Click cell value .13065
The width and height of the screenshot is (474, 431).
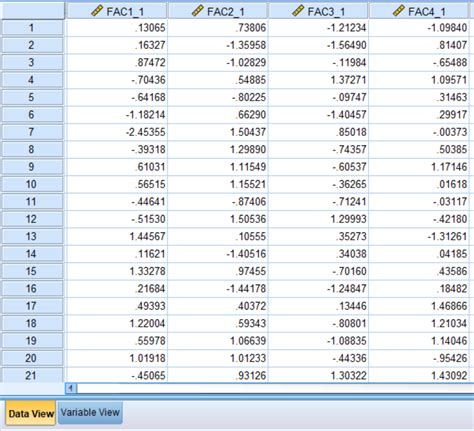117,28
